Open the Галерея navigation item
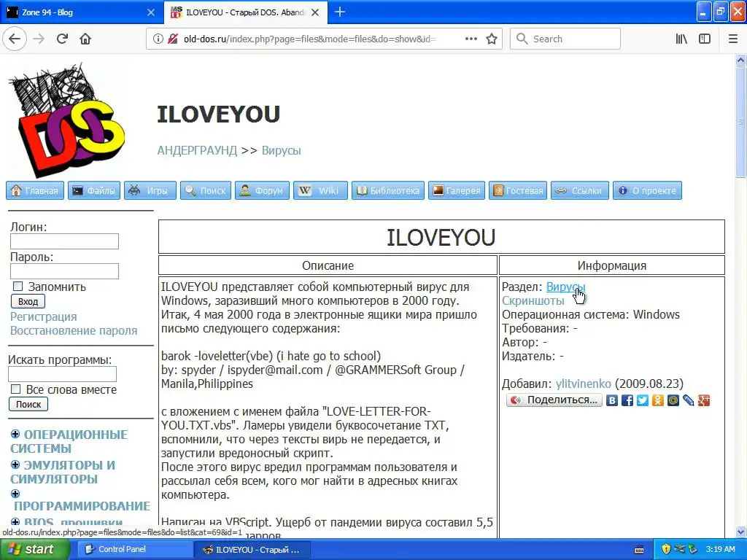The height and width of the screenshot is (560, 747). point(457,190)
